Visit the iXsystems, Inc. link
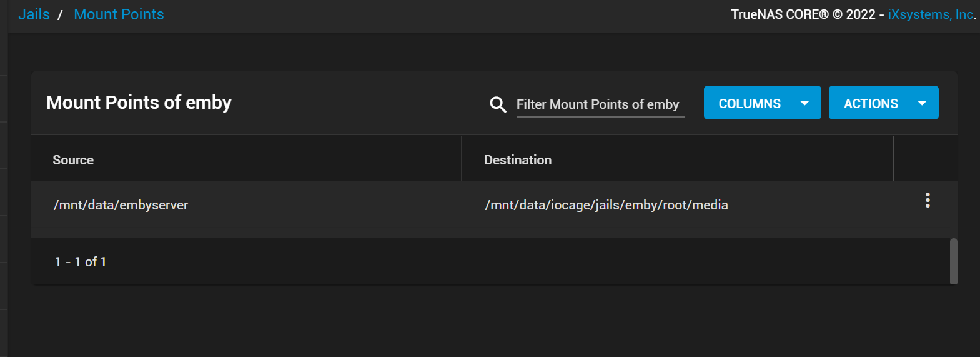Screen dimensions: 980x357 [x=931, y=14]
